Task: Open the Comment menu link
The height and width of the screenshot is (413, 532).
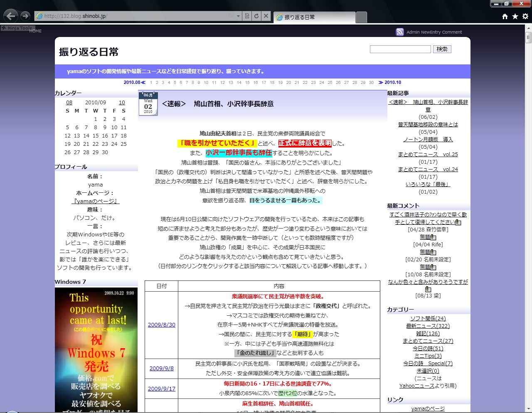Action: (x=452, y=32)
